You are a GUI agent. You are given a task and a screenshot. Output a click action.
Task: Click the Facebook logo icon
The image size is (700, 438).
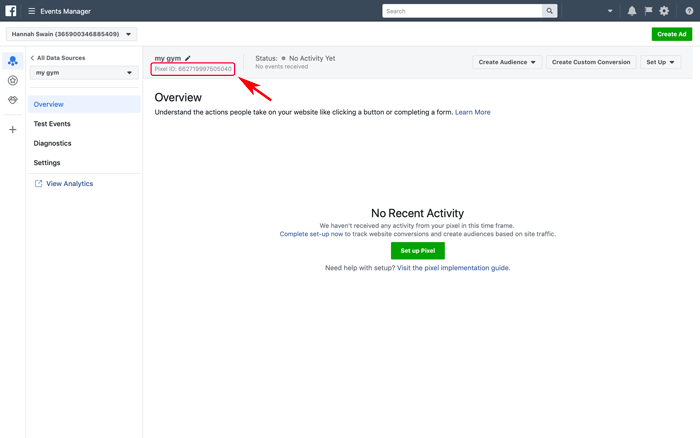click(11, 11)
